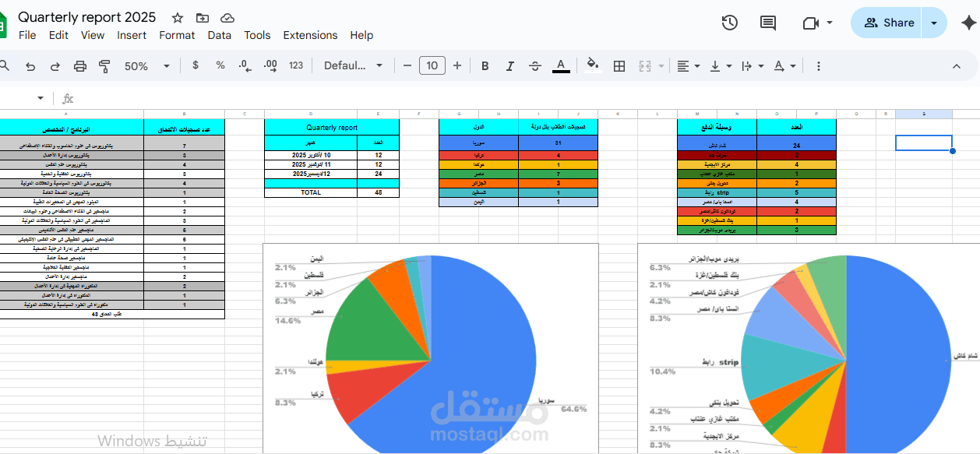Activate the paint format roller tool
The image size is (980, 454).
tap(105, 66)
